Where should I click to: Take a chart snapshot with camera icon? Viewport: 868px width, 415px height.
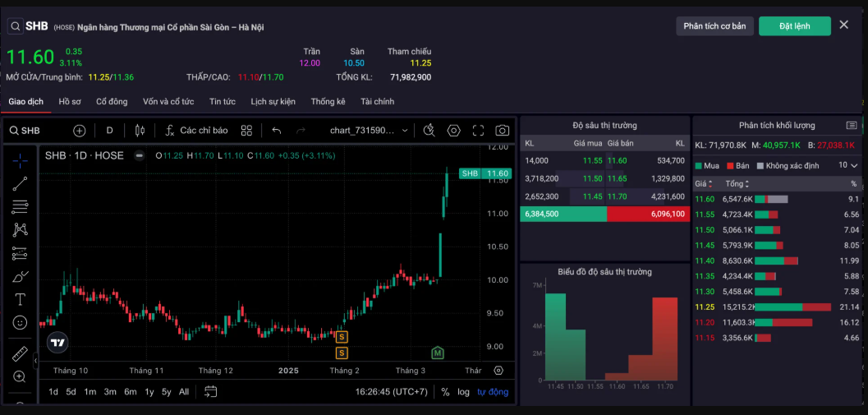coord(502,131)
